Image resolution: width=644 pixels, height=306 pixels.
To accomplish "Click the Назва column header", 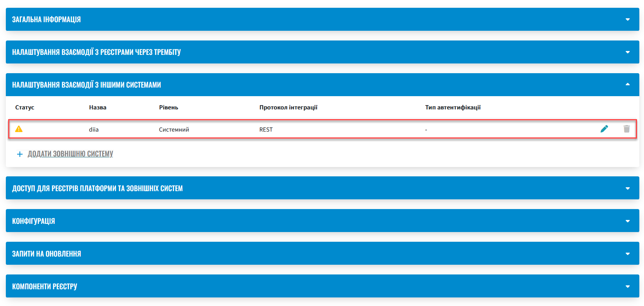I will click(x=98, y=107).
